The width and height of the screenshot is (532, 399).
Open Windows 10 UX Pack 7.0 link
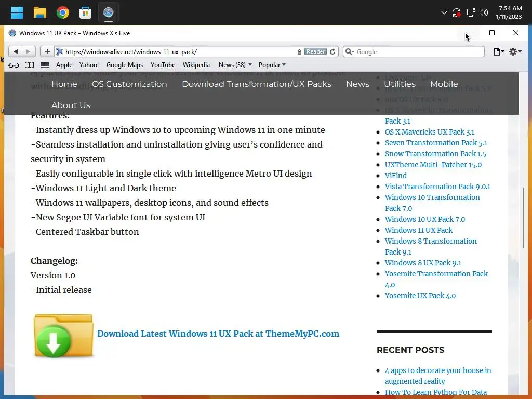click(x=425, y=219)
